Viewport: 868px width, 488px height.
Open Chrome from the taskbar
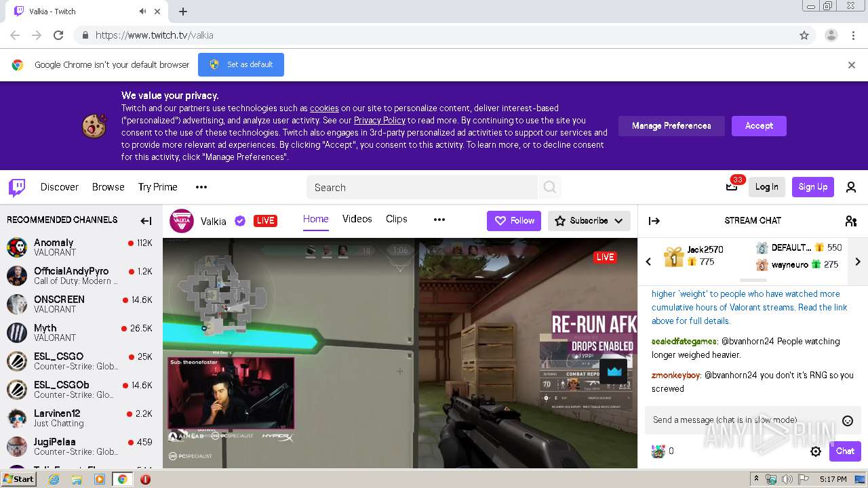[x=122, y=479]
